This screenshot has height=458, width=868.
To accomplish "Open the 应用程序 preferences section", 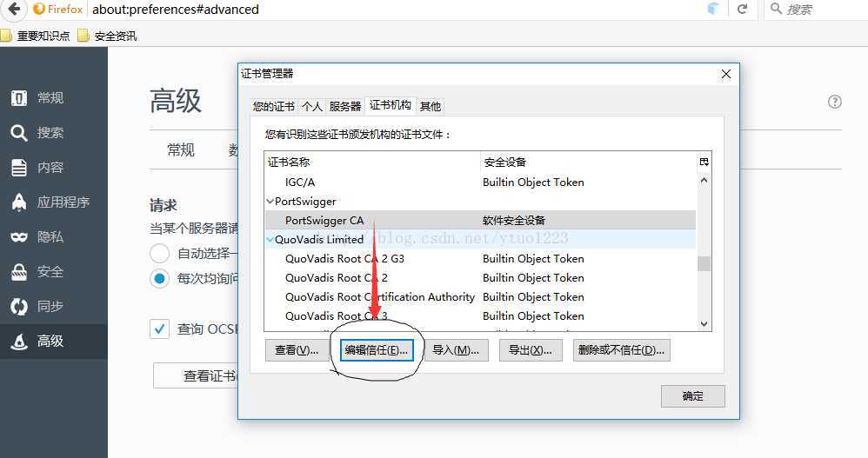I will [54, 202].
